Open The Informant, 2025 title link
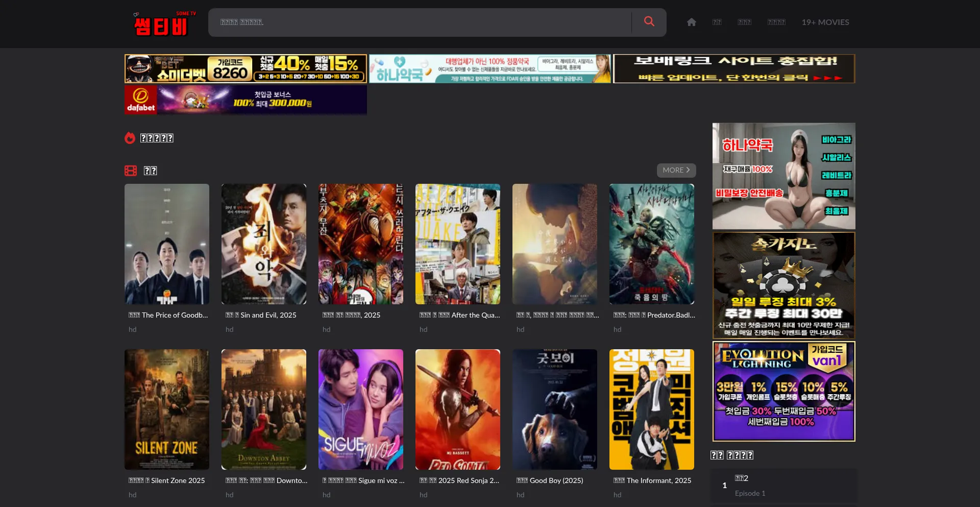Screen dimensions: 980x507 [x=652, y=480]
